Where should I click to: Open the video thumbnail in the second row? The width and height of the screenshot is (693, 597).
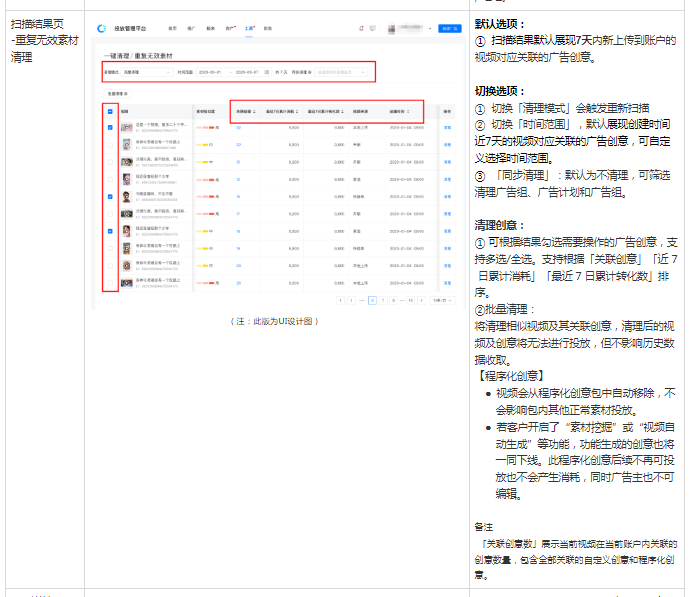pos(127,144)
